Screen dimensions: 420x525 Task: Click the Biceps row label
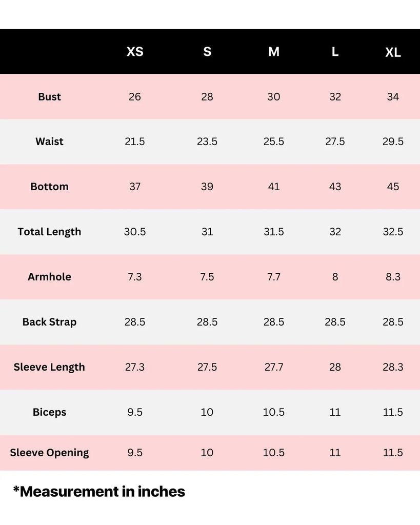(49, 412)
